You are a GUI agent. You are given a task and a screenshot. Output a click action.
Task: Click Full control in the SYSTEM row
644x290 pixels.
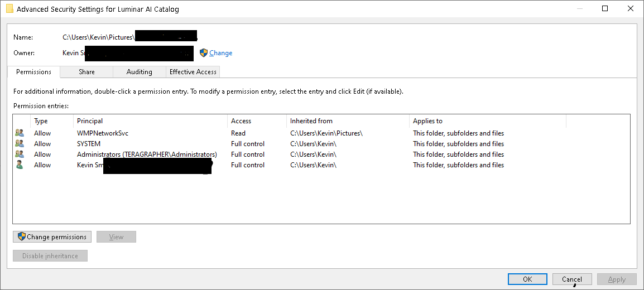point(248,143)
